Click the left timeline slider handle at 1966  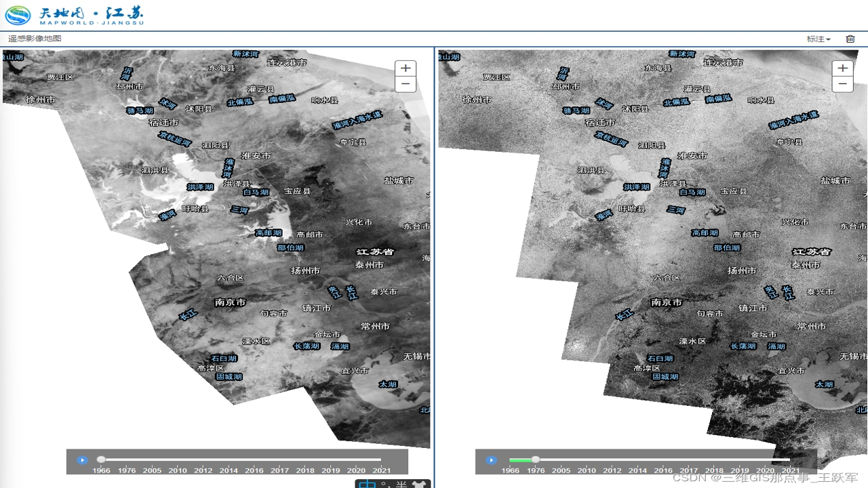click(101, 460)
